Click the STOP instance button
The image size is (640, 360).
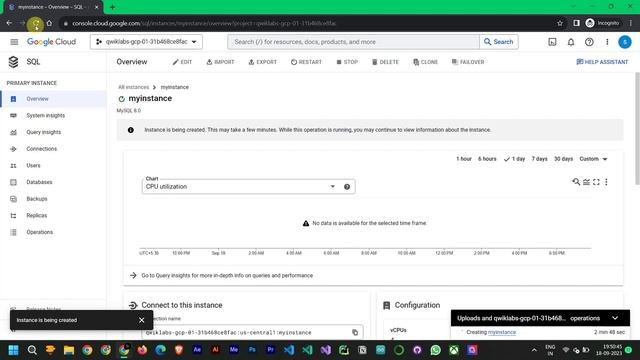(x=347, y=62)
